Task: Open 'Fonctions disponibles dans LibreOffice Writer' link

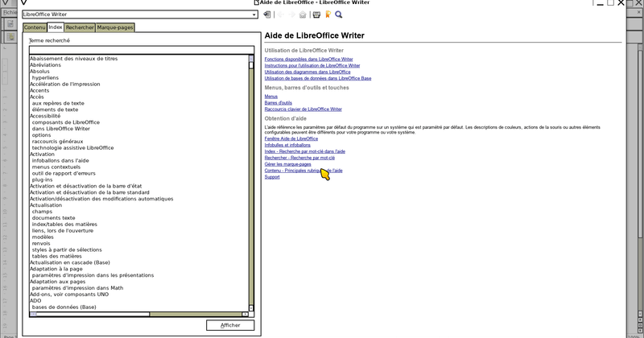Action: coord(308,59)
